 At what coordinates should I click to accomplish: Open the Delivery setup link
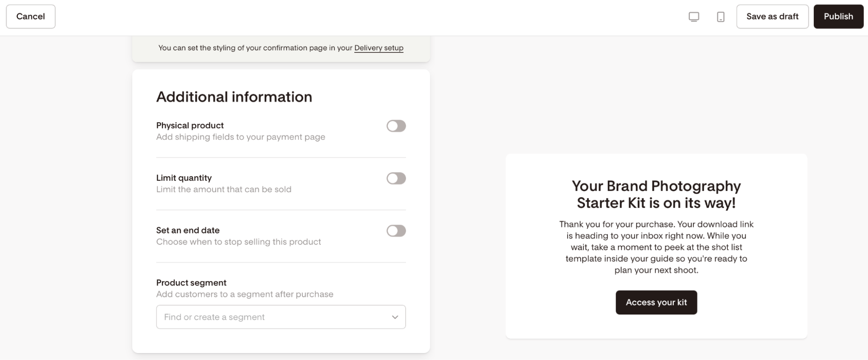click(x=379, y=48)
